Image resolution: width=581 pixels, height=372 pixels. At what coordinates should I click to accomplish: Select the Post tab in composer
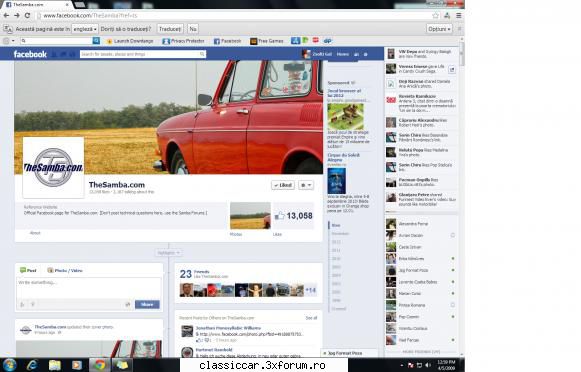pos(28,270)
